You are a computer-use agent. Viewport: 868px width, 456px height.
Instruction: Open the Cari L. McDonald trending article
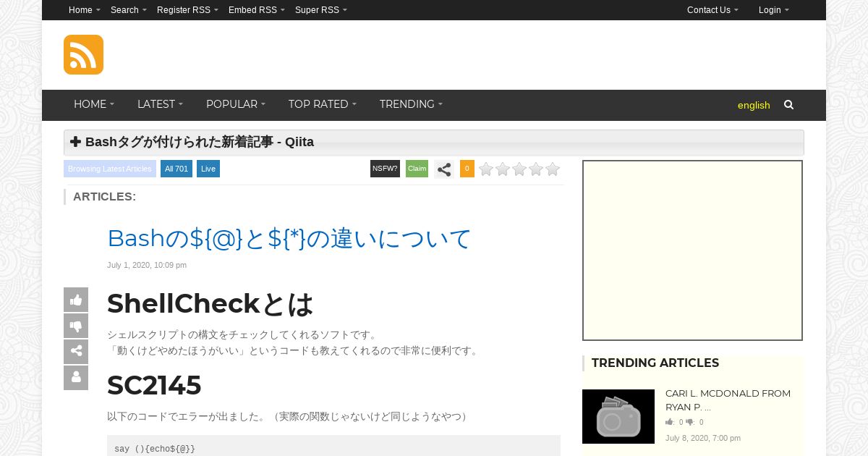tap(728, 400)
